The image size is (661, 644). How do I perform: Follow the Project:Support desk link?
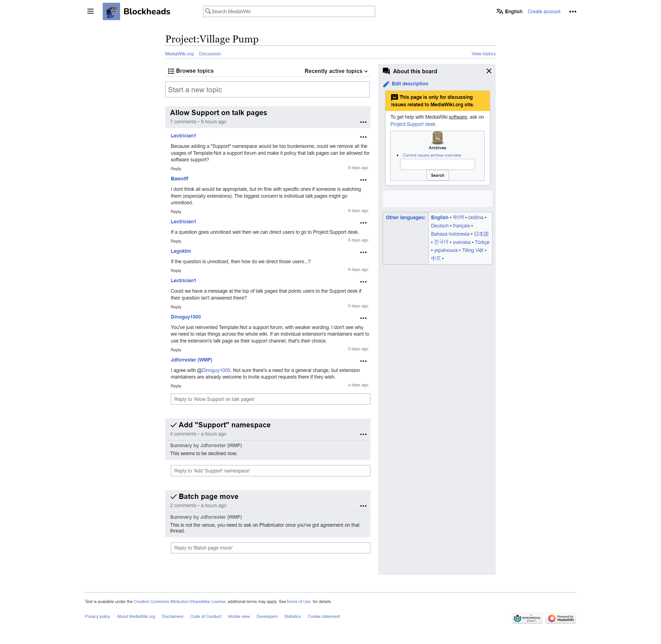(x=412, y=124)
